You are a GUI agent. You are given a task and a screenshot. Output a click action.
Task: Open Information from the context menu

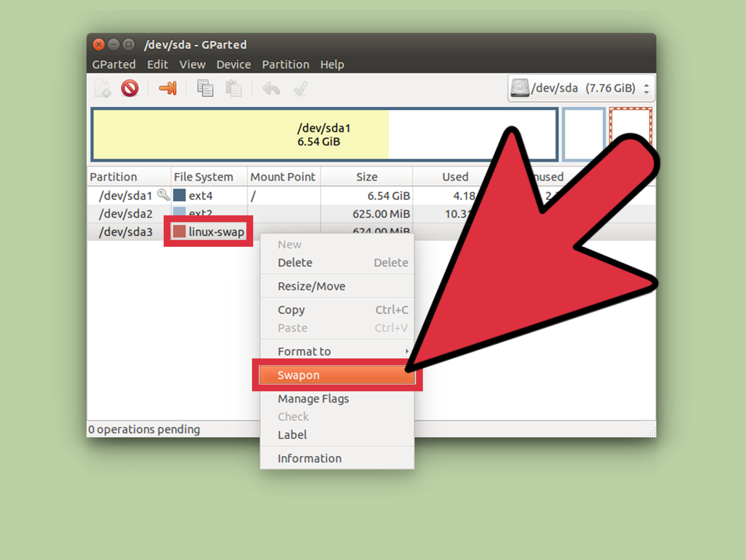(337, 459)
